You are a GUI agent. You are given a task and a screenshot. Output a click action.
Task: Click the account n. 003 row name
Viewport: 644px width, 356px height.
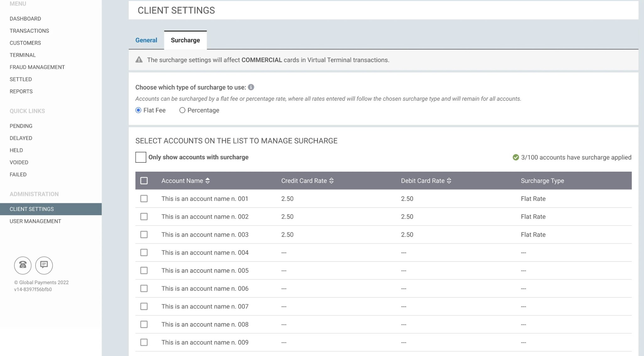click(x=205, y=235)
